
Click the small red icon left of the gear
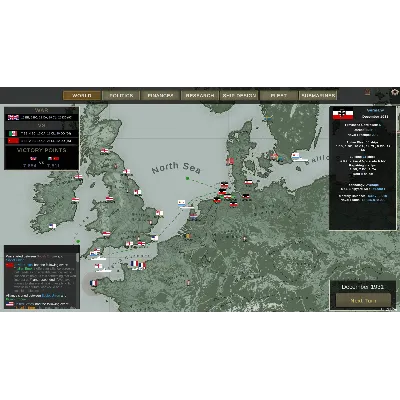[367, 92]
